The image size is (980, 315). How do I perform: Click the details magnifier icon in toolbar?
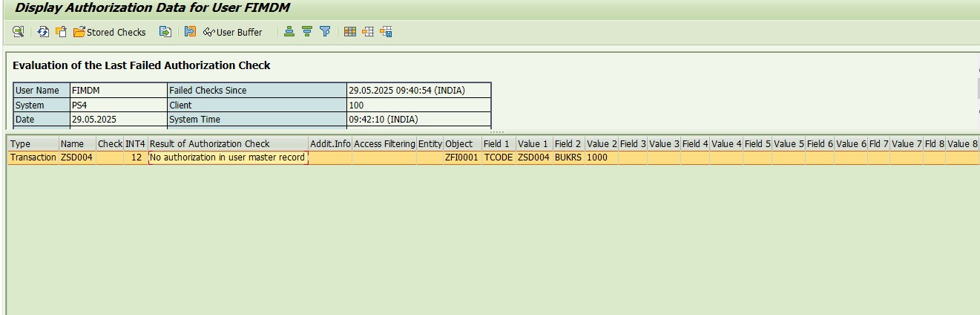coord(19,32)
